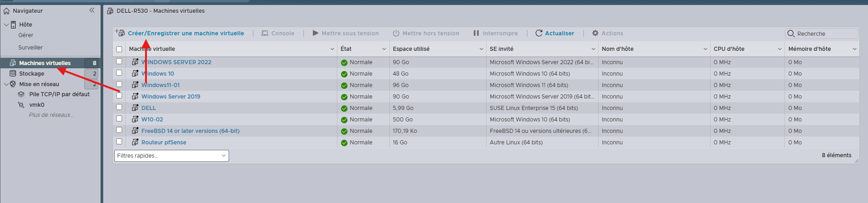Toggle the select-all checkbox in table header
The width and height of the screenshot is (868, 203).
pos(119,49)
